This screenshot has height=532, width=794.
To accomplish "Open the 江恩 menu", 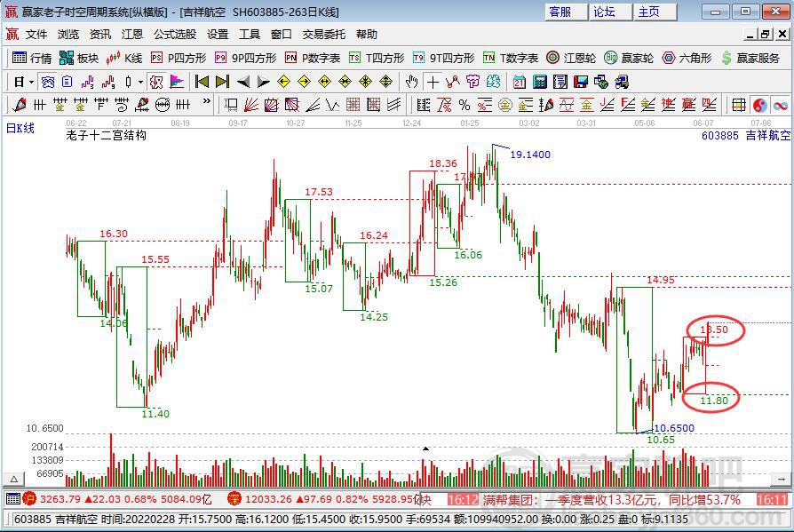I will 132,35.
